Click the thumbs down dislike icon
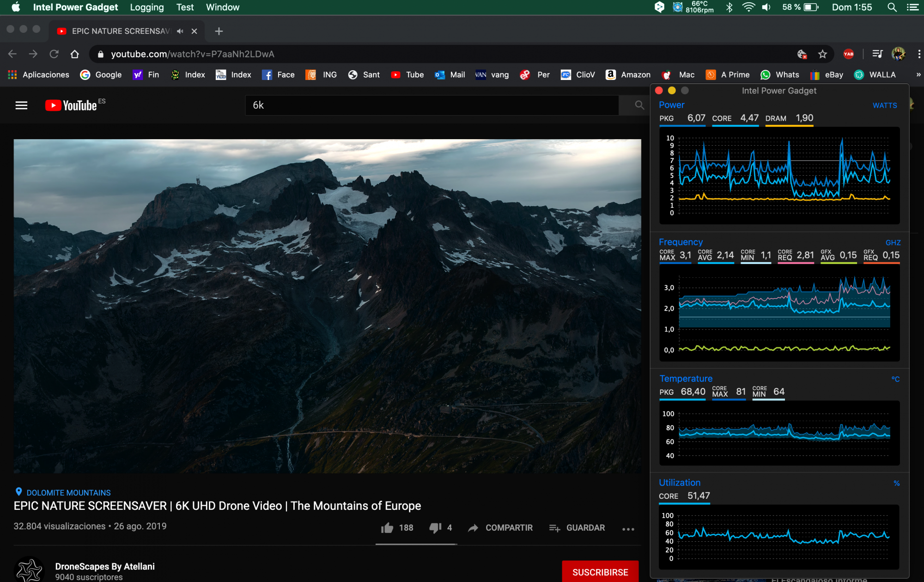Viewport: 924px width, 582px height. pyautogui.click(x=435, y=528)
